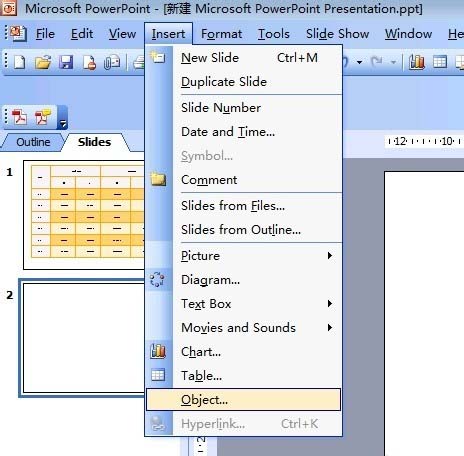Click the first Convert to PDF icon

19,117
